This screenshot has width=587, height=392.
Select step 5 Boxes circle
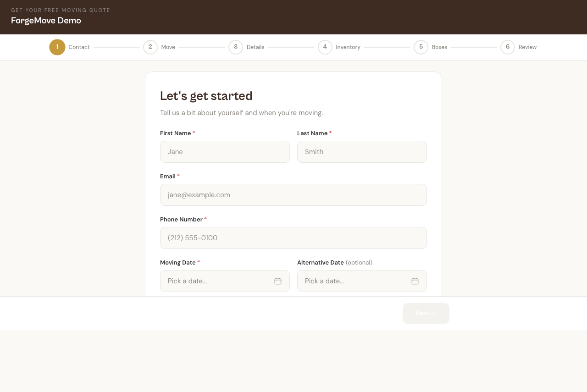tap(421, 47)
